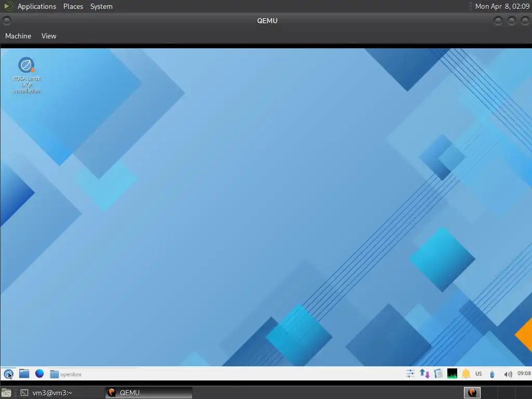Open the host Places menu
Image resolution: width=532 pixels, height=399 pixels.
pyautogui.click(x=73, y=6)
